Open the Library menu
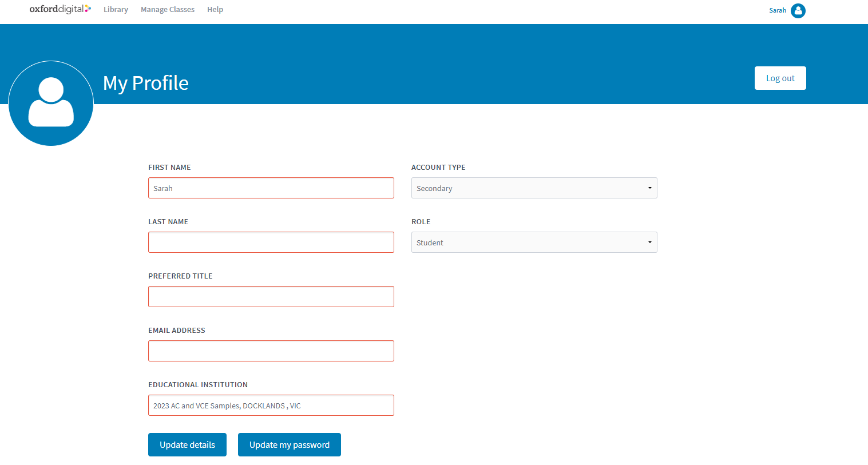This screenshot has height=465, width=868. [x=116, y=10]
